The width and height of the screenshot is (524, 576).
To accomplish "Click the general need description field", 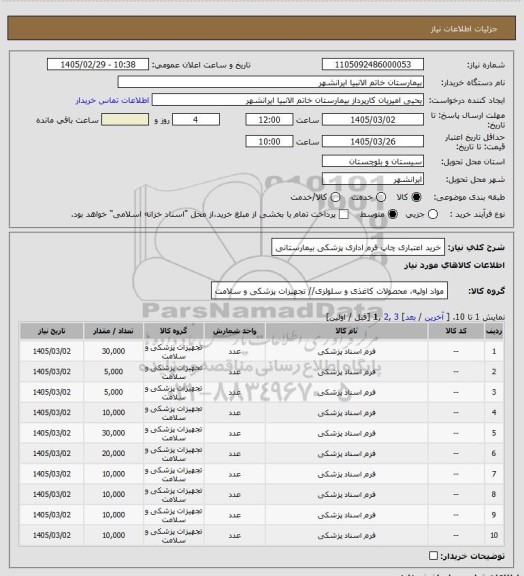I will point(358,248).
